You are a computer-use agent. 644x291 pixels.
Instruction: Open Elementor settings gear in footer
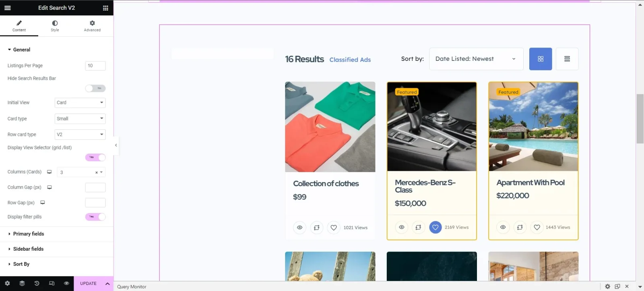[7, 283]
